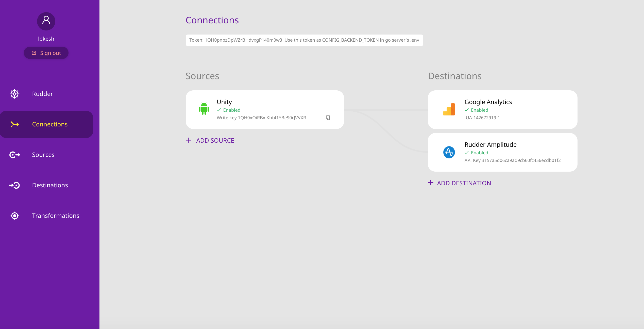The width and height of the screenshot is (644, 329).
Task: Click the plus icon beside ADD SOURCE
Action: pyautogui.click(x=188, y=140)
